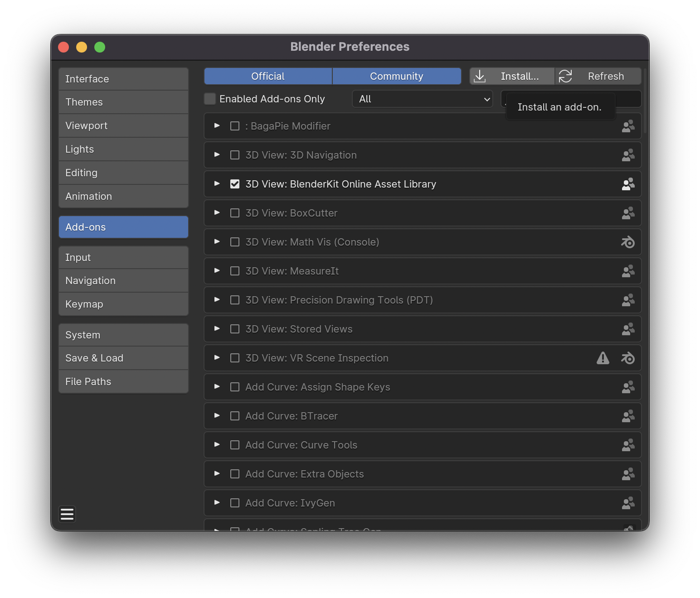The image size is (700, 598).
Task: Open the Lights preferences section
Action: click(x=123, y=149)
